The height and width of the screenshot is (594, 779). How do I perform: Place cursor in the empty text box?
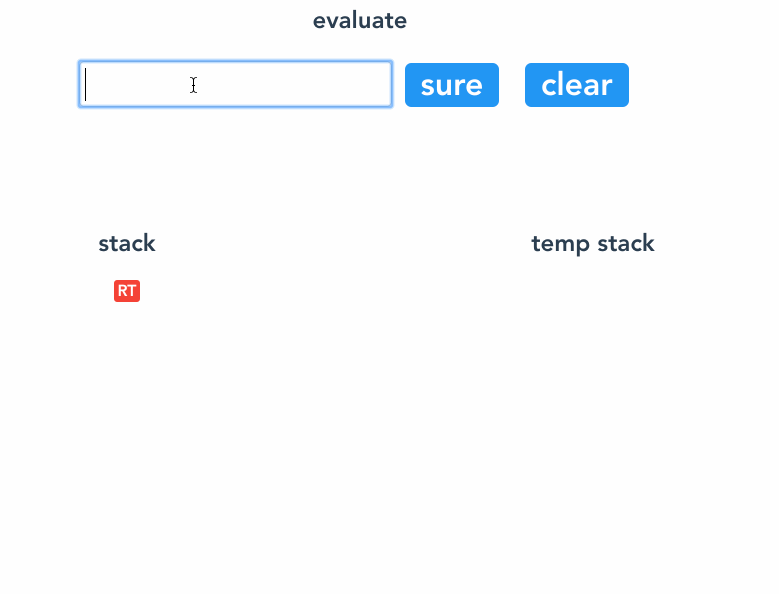coord(235,84)
